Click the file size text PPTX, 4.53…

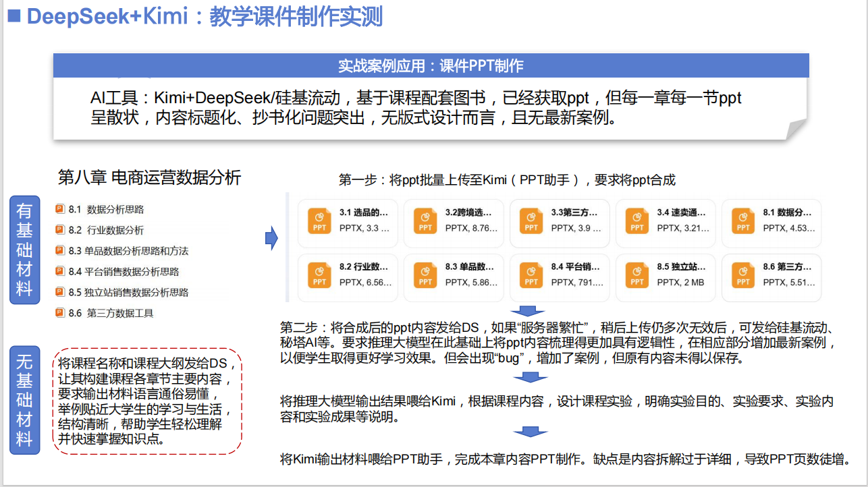(788, 228)
